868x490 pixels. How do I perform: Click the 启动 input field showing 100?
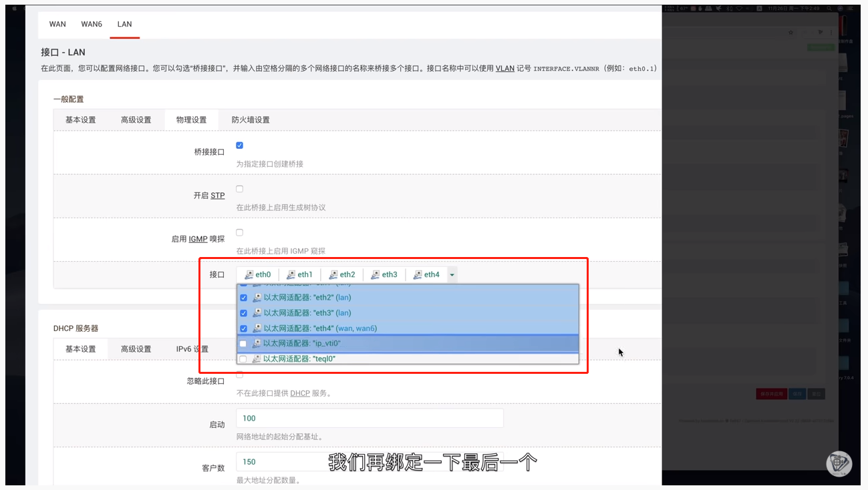click(x=370, y=419)
